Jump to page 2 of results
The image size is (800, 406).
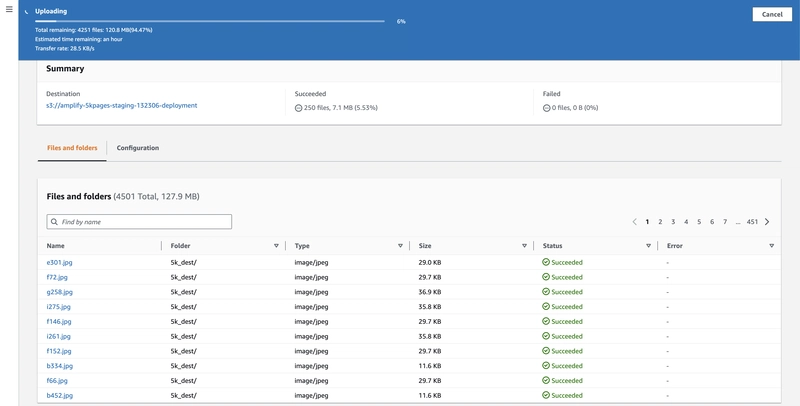tap(660, 222)
